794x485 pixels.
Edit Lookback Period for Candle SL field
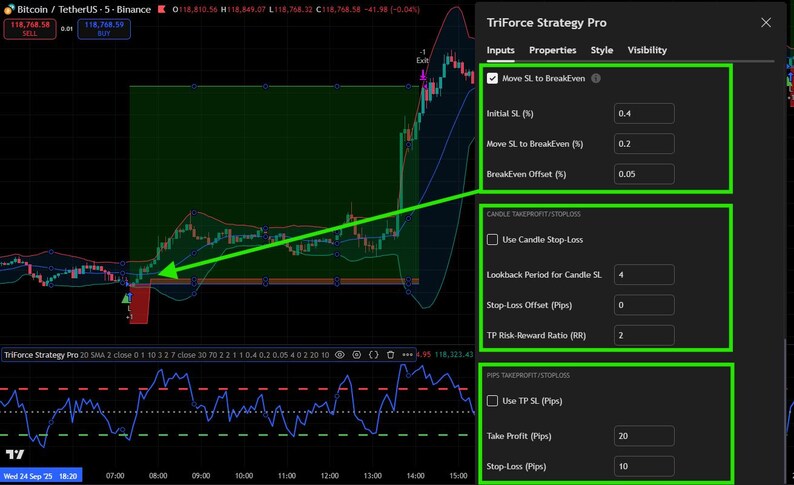pyautogui.click(x=644, y=274)
